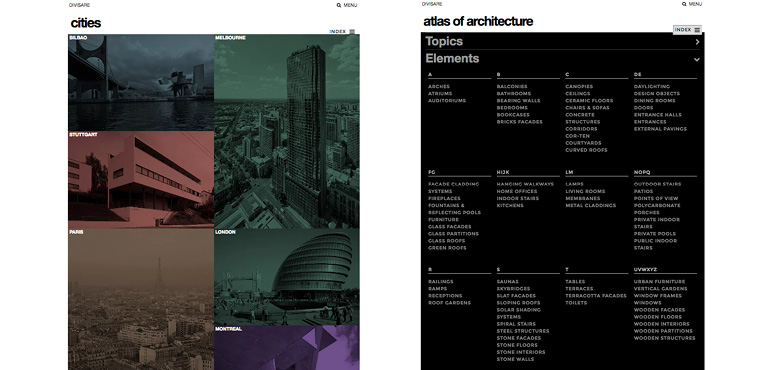Open the Stuttgart city thumbnail

point(141,179)
